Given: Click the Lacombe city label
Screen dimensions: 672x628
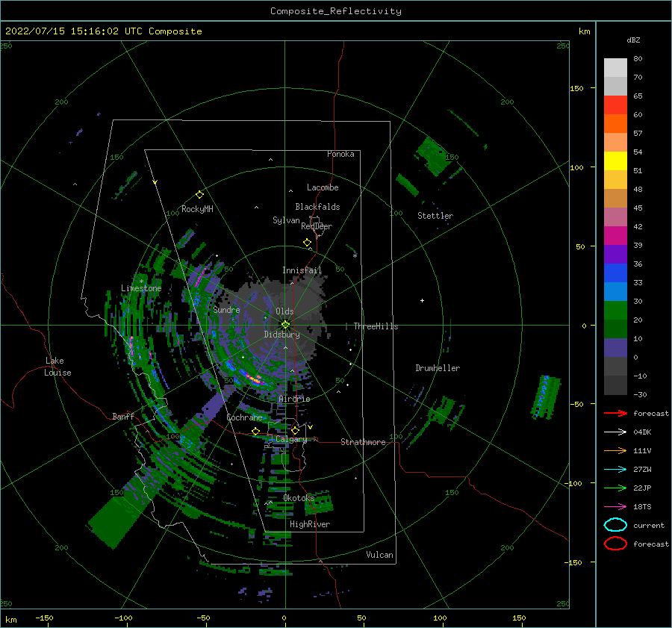Looking at the screenshot, I should (x=323, y=187).
